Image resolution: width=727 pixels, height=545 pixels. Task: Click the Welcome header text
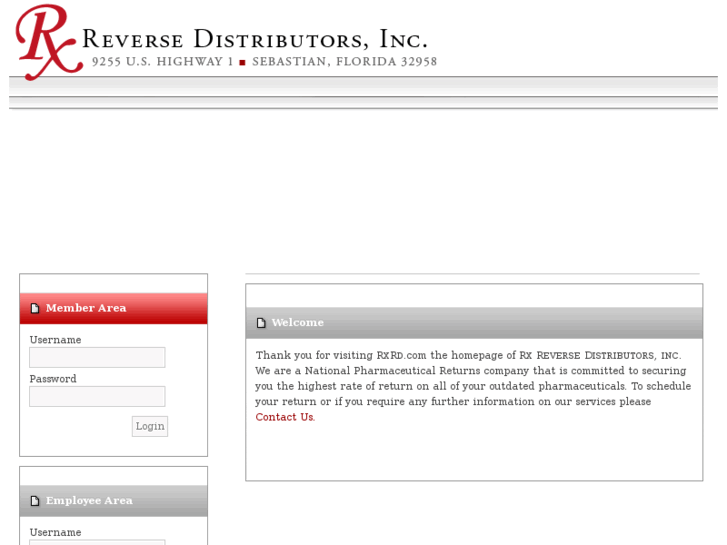click(x=298, y=322)
